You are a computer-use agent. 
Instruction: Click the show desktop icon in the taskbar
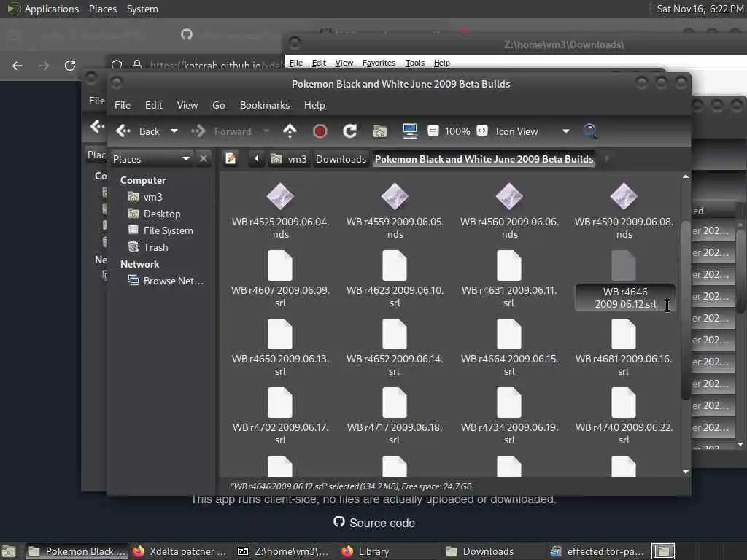[x=9, y=551]
